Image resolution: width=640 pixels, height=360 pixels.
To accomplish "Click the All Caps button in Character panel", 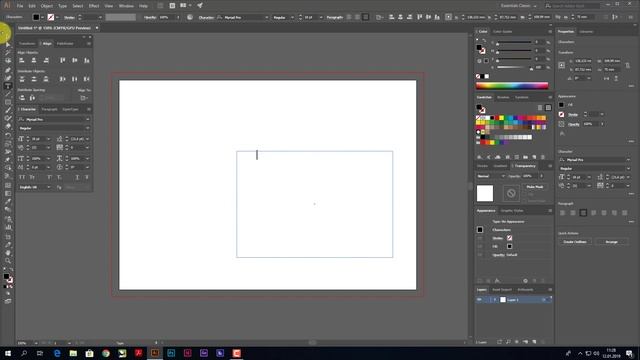I will coord(22,177).
